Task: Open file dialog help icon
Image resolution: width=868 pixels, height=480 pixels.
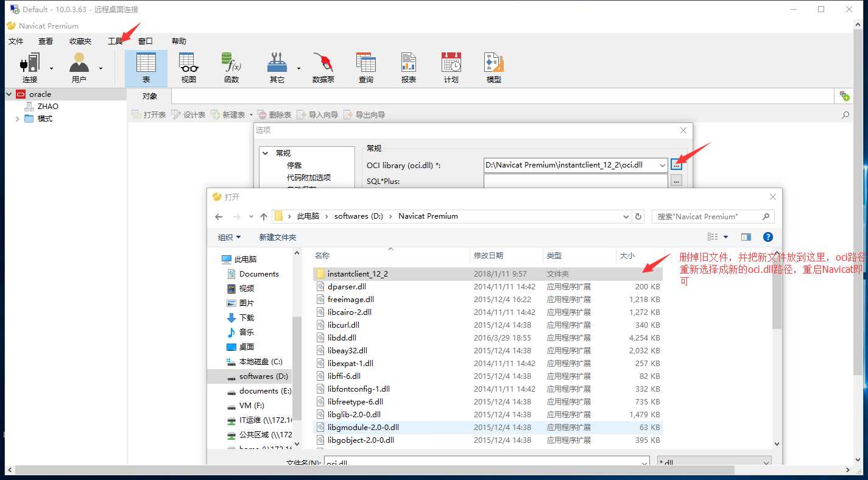Action: click(x=768, y=237)
